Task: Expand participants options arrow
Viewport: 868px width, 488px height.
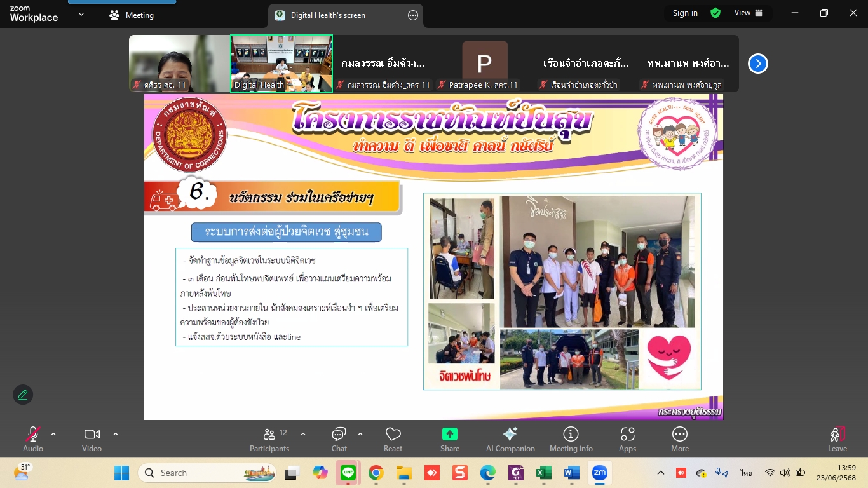Action: tap(303, 434)
